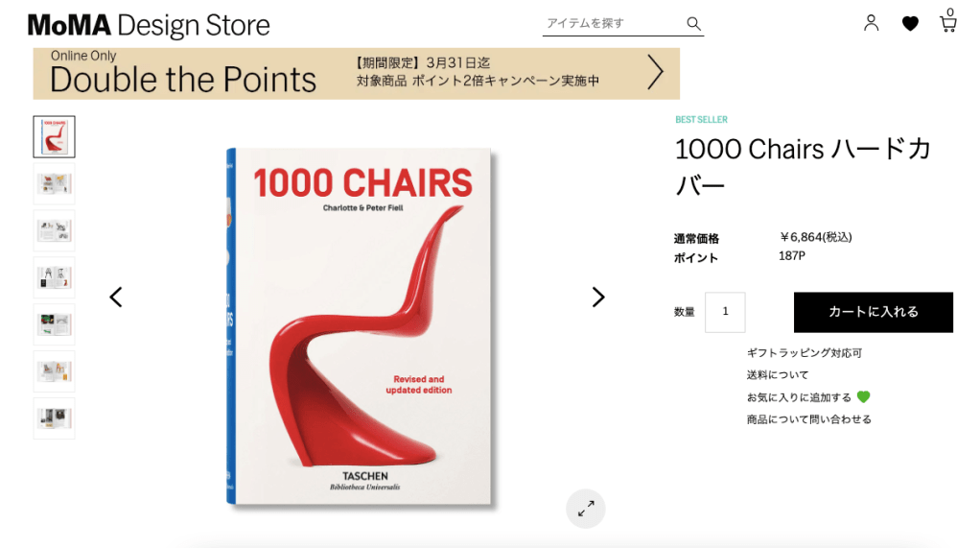Expand product image to fullscreen

pyautogui.click(x=586, y=509)
